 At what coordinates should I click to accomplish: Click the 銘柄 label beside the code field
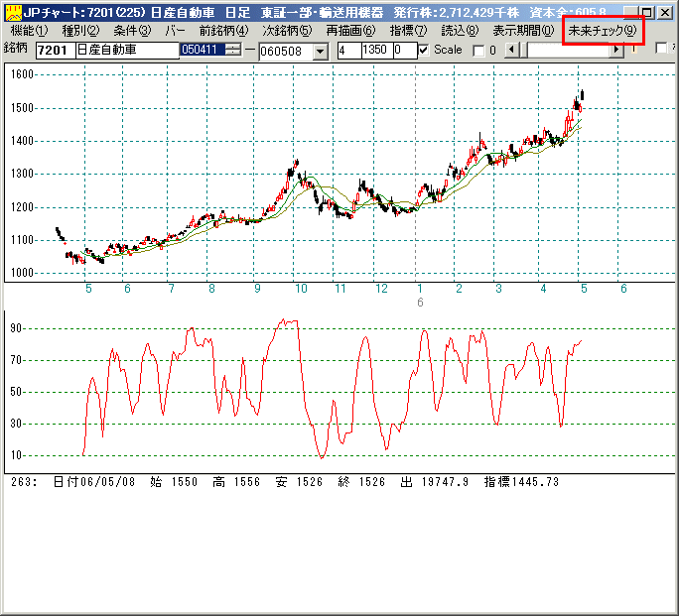(x=16, y=48)
